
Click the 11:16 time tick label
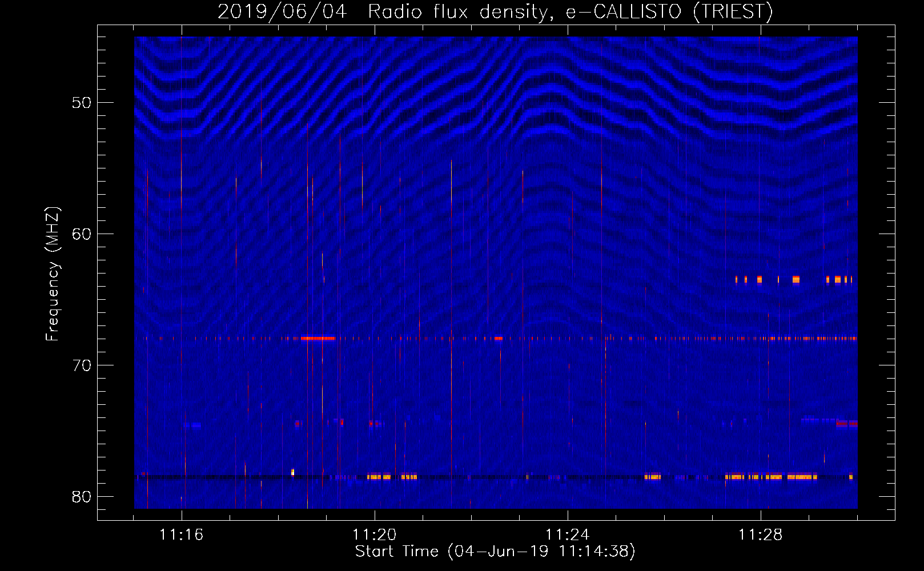click(181, 535)
